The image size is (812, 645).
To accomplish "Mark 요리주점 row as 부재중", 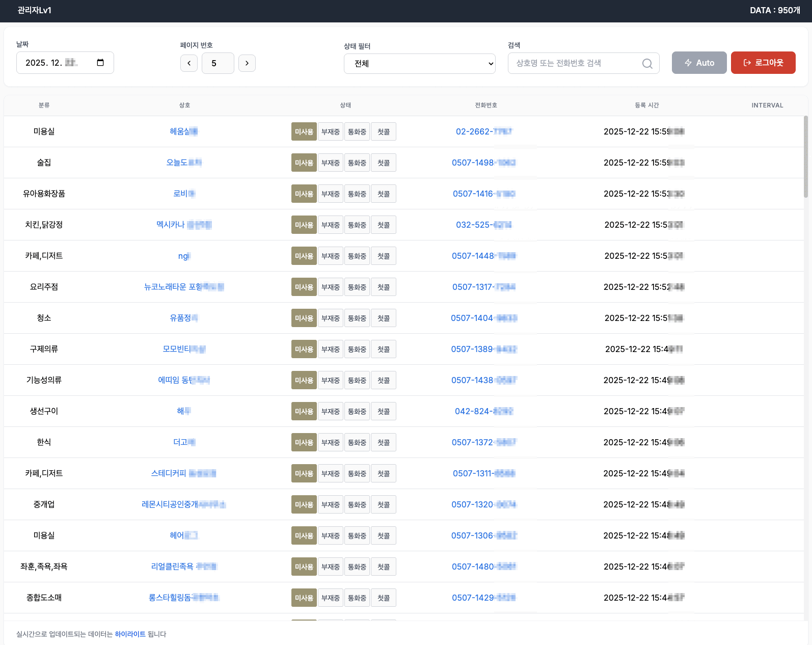I will tap(330, 287).
